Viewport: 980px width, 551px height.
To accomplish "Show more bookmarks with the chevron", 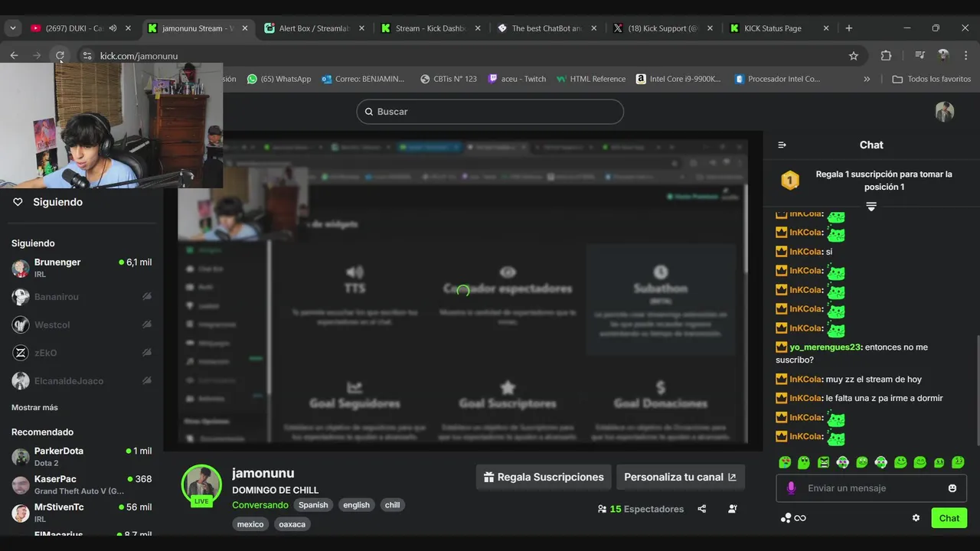I will (867, 79).
